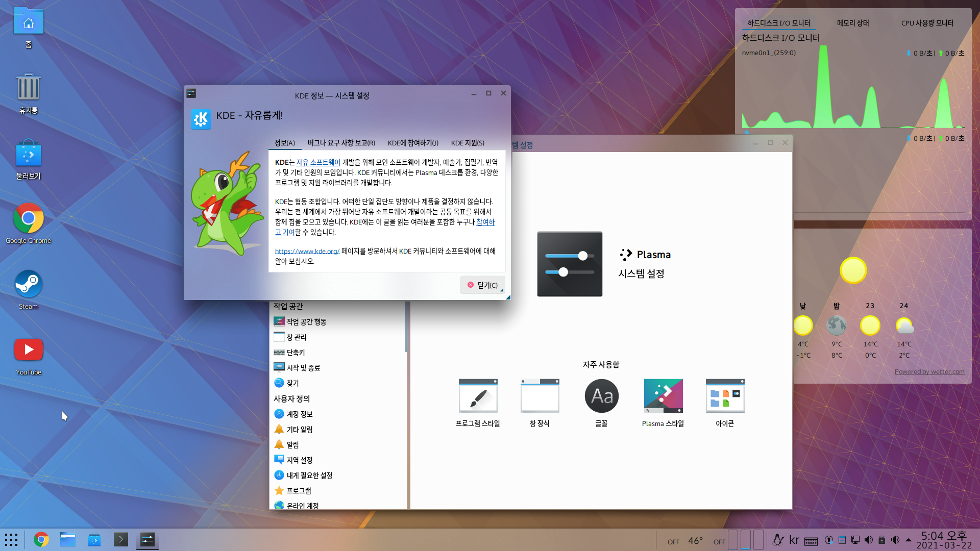Expand hidden system tray icons arrow
Screen dimensions: 980x551
point(909,540)
